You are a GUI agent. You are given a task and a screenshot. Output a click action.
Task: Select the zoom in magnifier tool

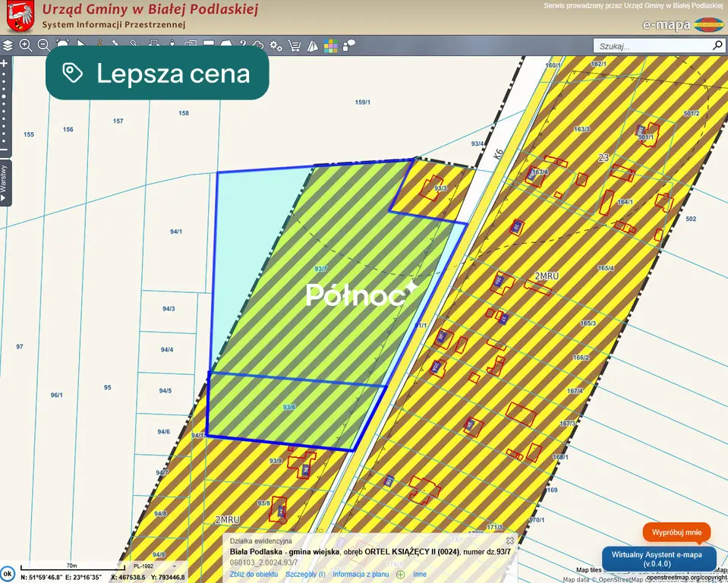26,46
